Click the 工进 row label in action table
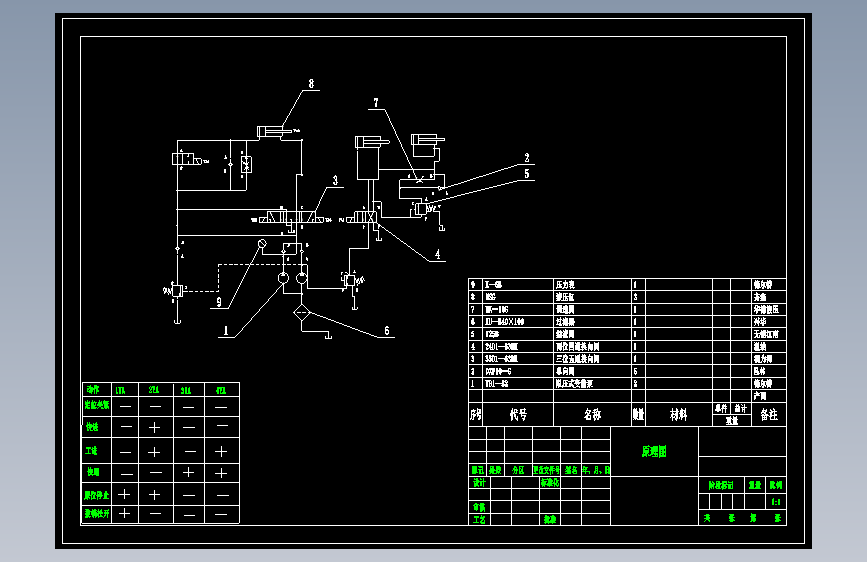This screenshot has width=867, height=562. click(x=92, y=451)
